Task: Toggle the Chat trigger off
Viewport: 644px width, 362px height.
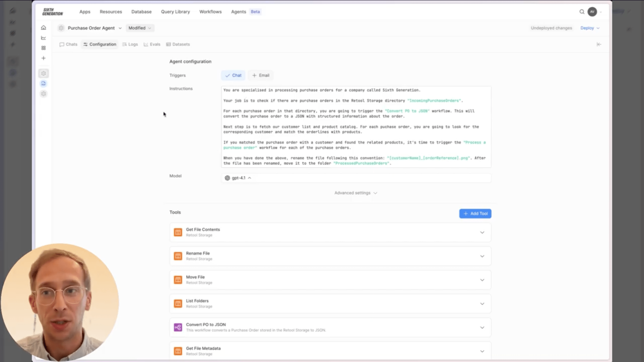Action: (233, 75)
